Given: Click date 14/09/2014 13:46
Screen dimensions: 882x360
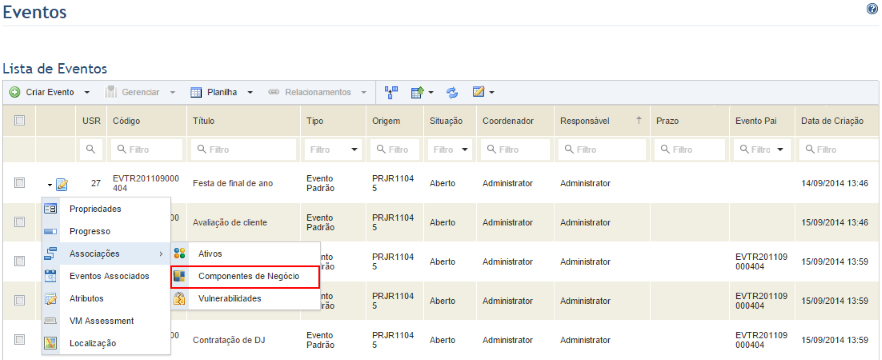Looking at the screenshot, I should pos(835,183).
